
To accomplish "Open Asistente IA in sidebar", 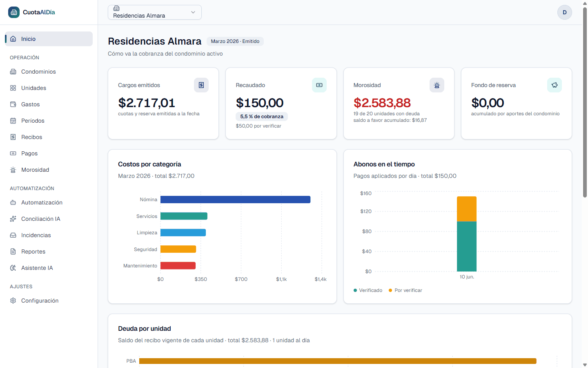I will click(x=49, y=268).
